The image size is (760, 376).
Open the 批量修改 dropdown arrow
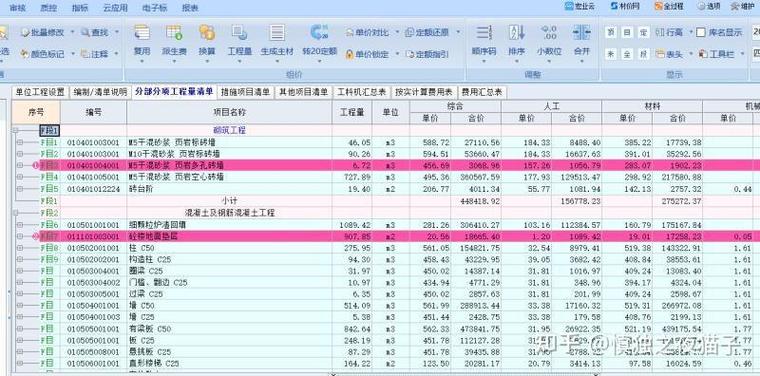tap(72, 32)
